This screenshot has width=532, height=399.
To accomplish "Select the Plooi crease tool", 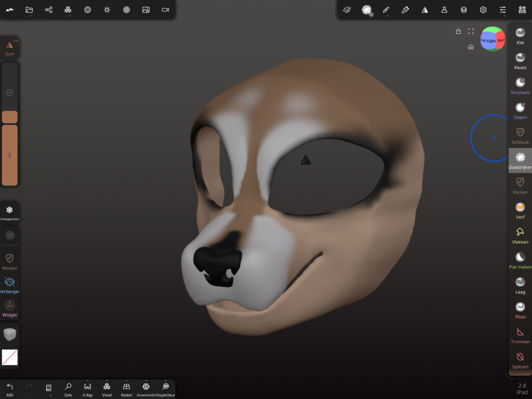I will [520, 310].
